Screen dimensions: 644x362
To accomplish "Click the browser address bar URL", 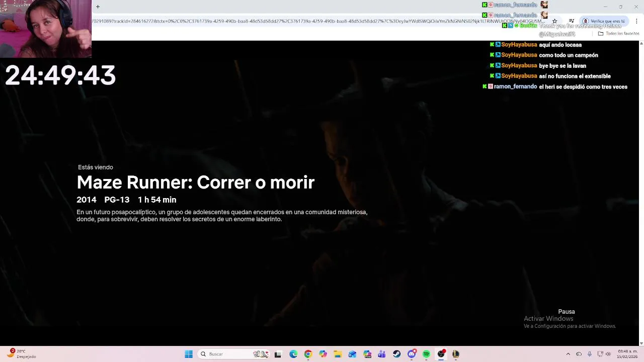I will [318, 21].
